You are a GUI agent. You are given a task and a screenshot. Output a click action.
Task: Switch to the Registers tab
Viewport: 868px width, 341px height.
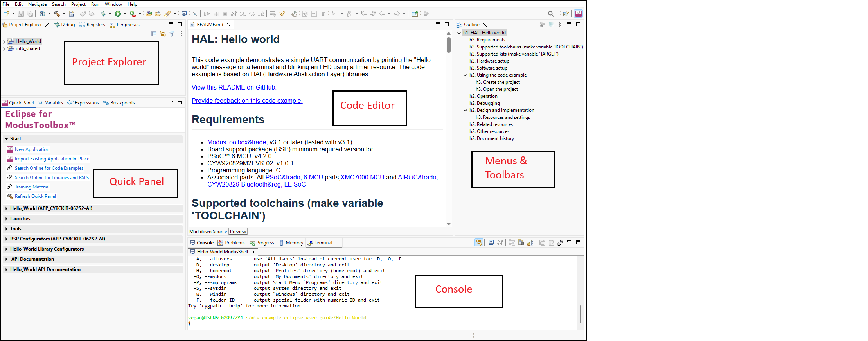coord(92,25)
